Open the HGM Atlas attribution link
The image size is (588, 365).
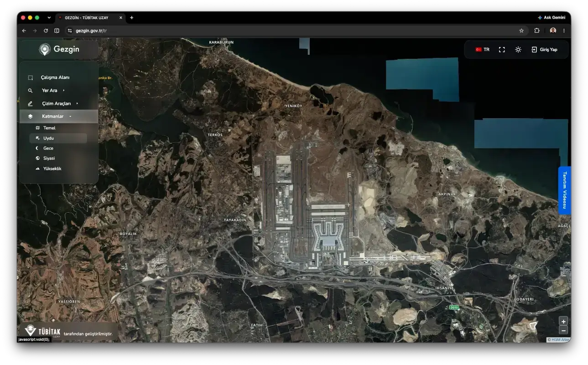[x=561, y=339]
